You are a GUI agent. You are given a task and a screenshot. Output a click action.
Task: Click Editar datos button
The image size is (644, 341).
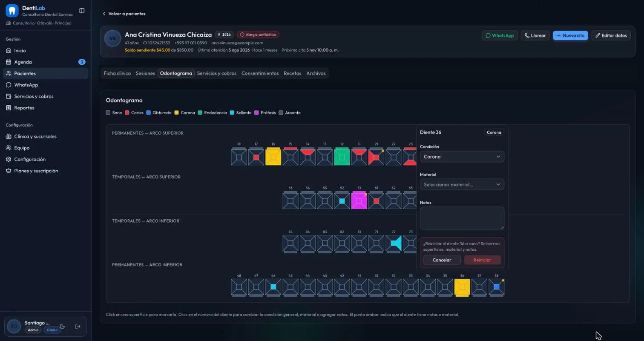pos(611,35)
